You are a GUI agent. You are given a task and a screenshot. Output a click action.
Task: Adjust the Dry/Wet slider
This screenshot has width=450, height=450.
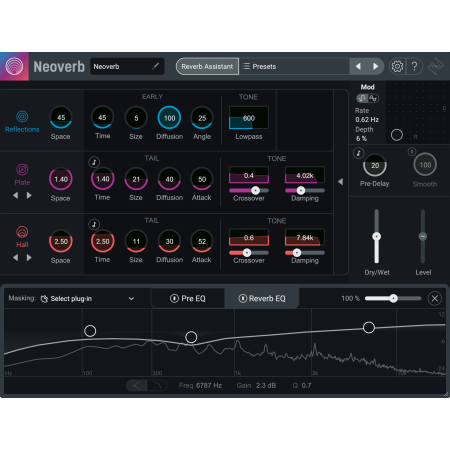coord(376,236)
